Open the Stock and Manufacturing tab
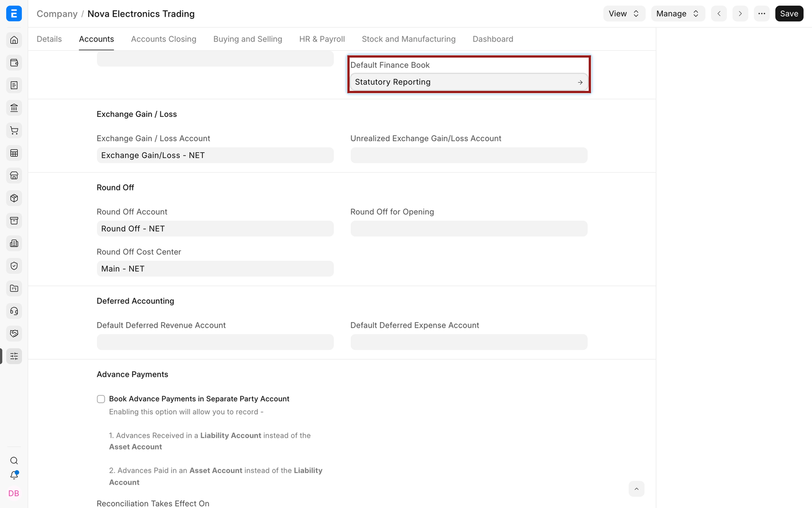This screenshot has height=508, width=812. coord(409,39)
